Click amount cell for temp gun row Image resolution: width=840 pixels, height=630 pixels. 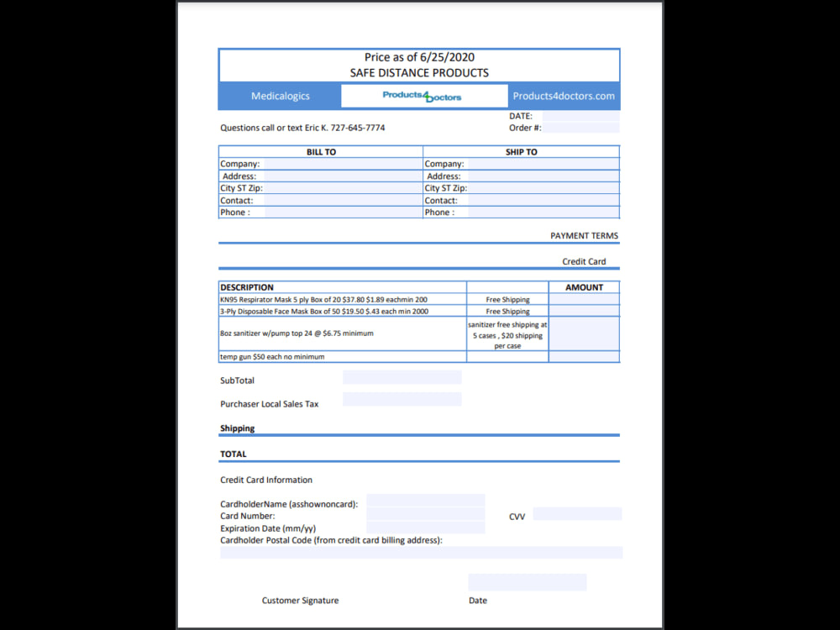(x=584, y=357)
